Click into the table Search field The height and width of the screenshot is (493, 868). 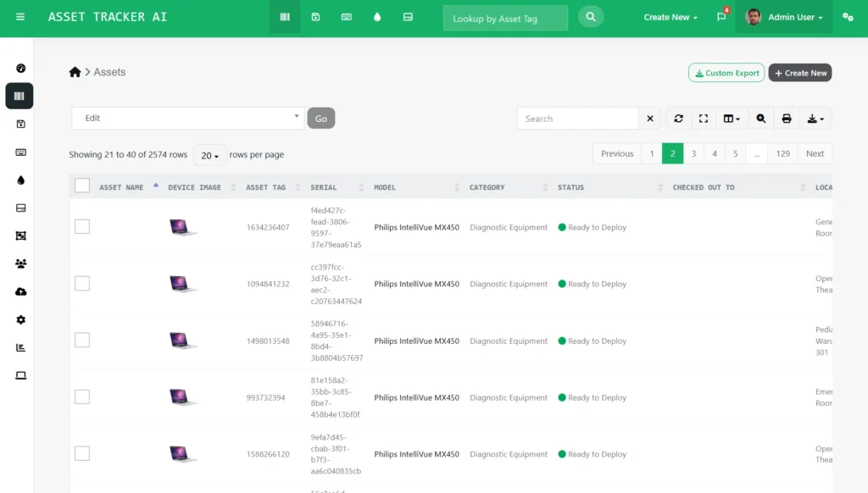coord(577,119)
